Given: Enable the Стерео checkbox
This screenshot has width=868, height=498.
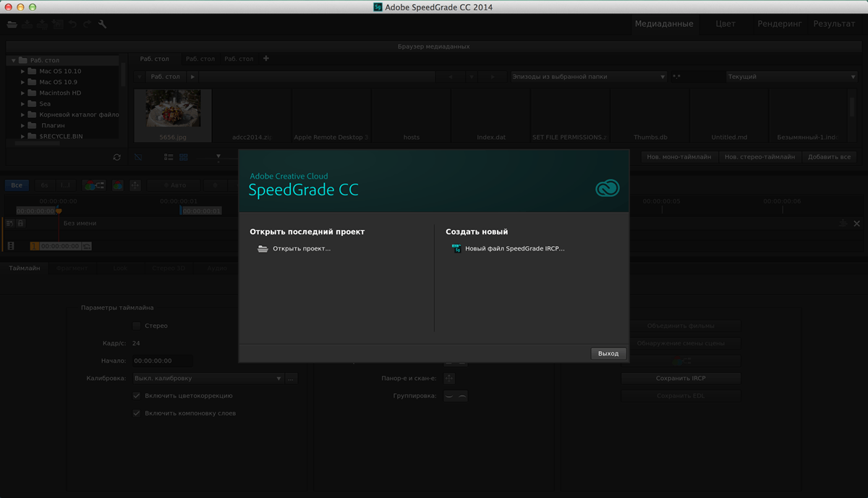Looking at the screenshot, I should pyautogui.click(x=137, y=326).
